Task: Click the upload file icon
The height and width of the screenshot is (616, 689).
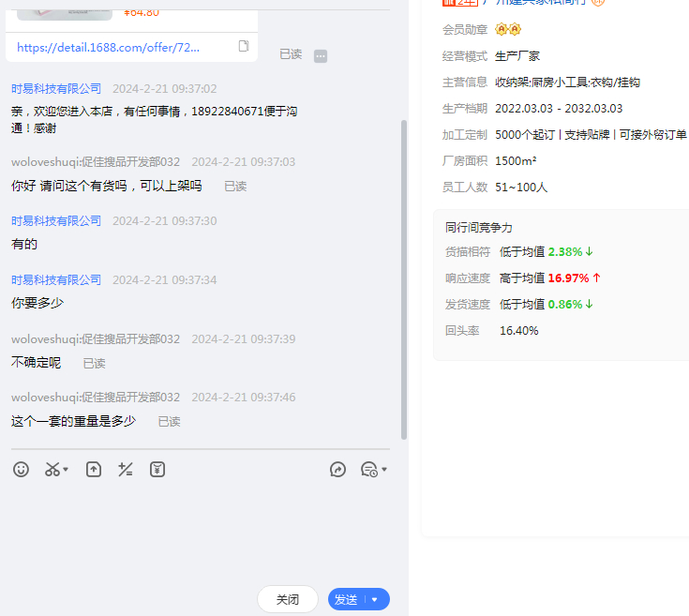Action: (94, 469)
